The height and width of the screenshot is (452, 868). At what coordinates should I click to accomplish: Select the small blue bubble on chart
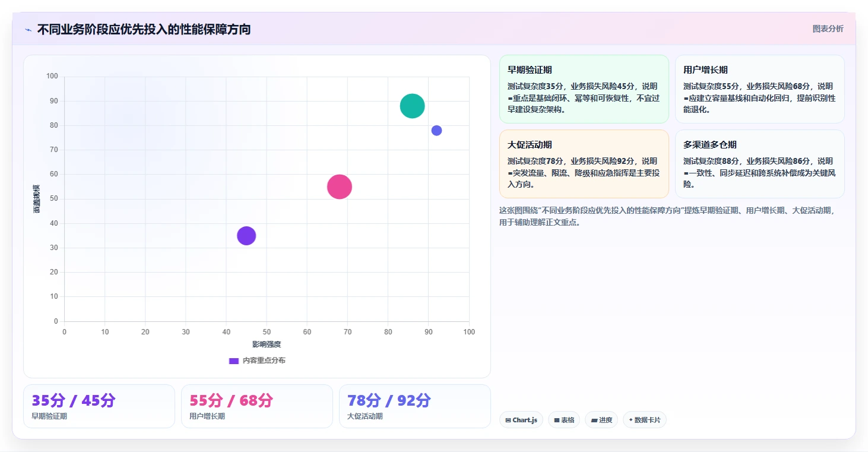click(436, 131)
